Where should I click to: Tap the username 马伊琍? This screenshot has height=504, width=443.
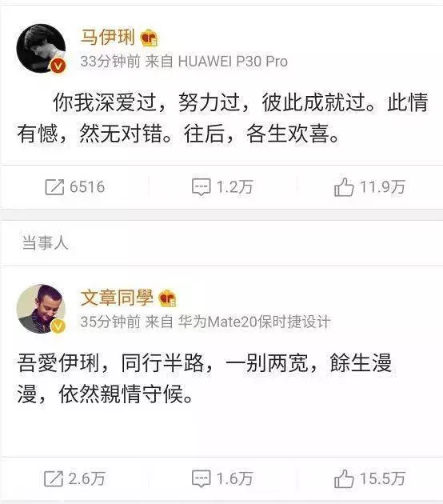[x=108, y=36]
